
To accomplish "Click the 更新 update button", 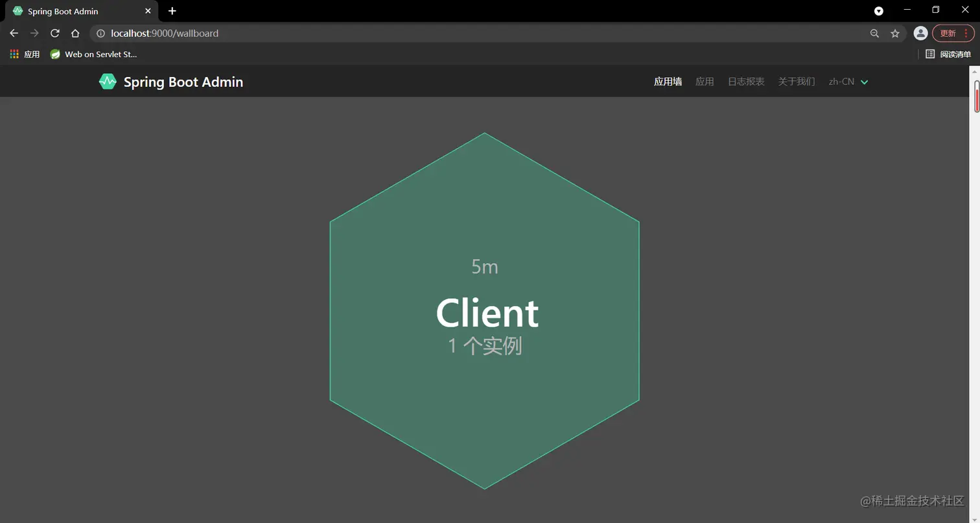I will tap(953, 33).
